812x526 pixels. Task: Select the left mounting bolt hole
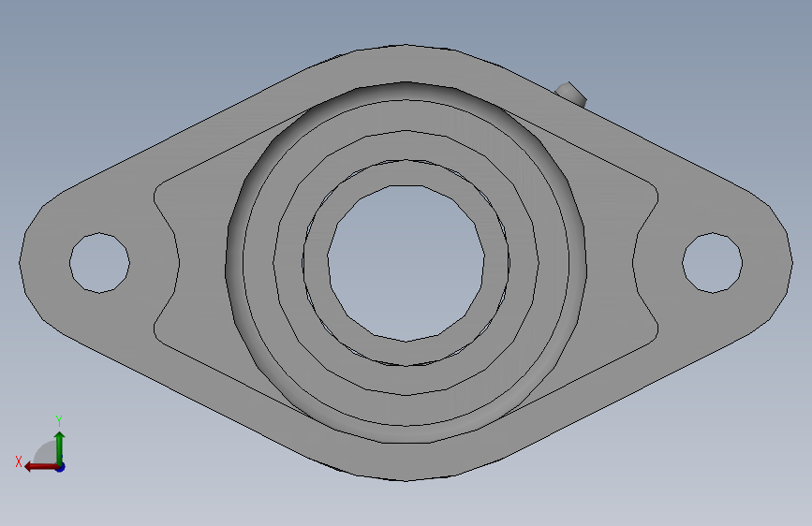(x=99, y=262)
